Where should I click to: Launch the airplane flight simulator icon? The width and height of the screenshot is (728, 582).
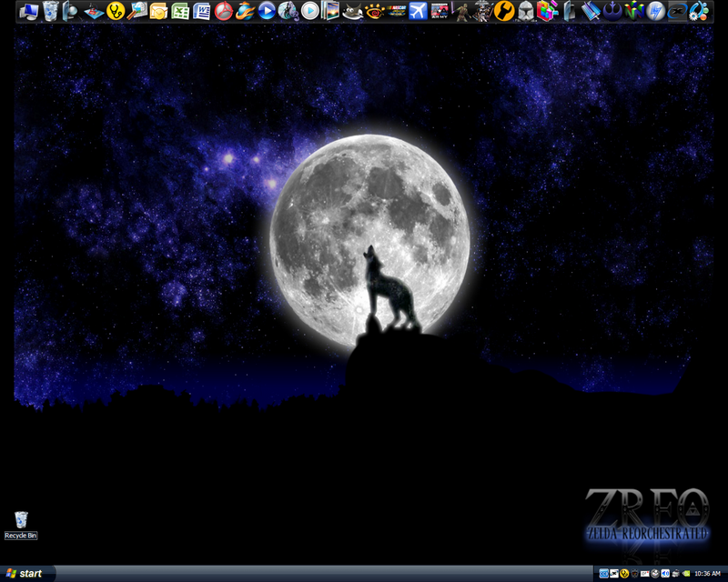(418, 11)
